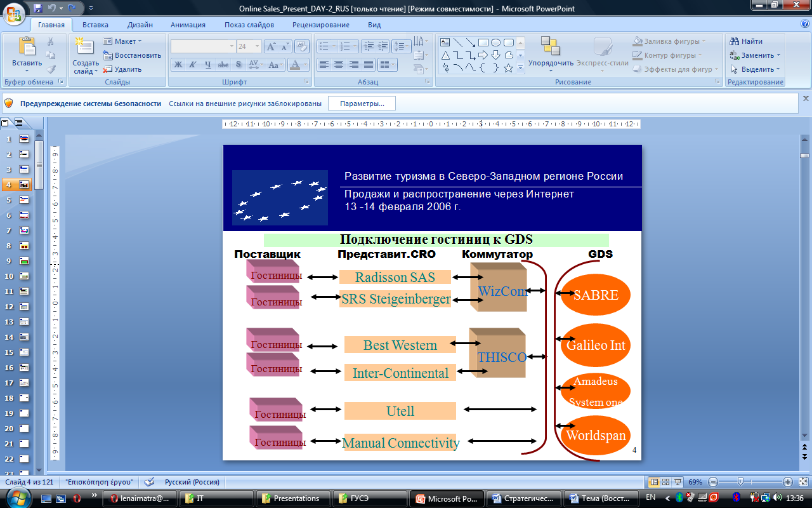Open Windows Start button
The image size is (812, 508).
(17, 498)
